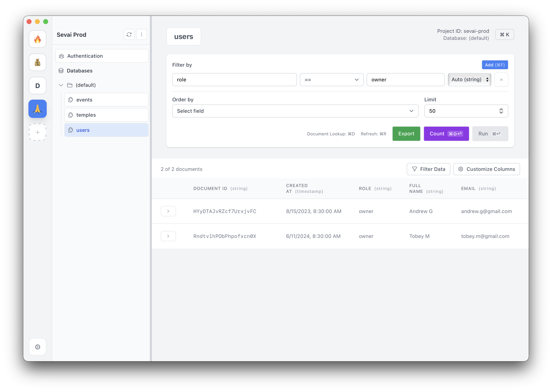Refresh the Sevai Prod project tree
This screenshot has height=392, width=552.
click(x=129, y=34)
